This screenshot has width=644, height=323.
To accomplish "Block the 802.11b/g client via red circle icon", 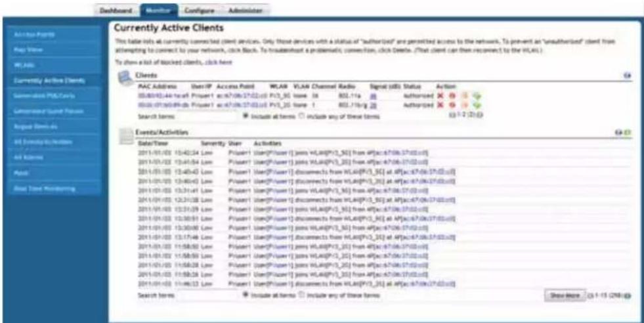I will [x=452, y=105].
